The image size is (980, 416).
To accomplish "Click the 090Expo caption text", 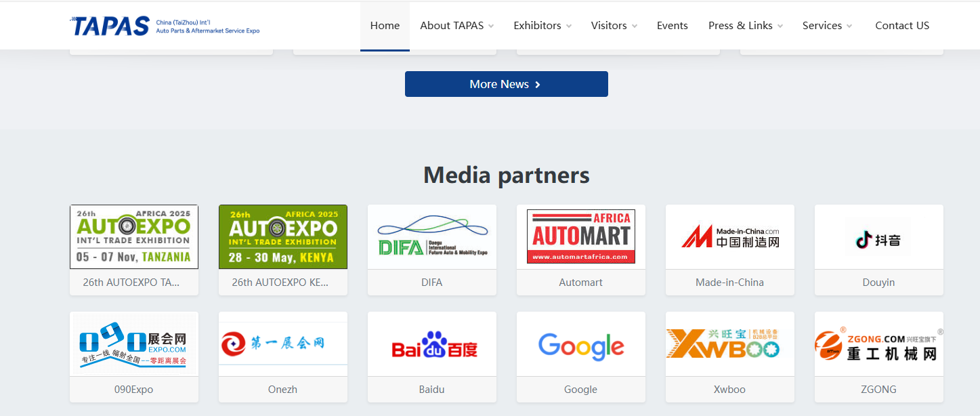I will pyautogui.click(x=134, y=390).
